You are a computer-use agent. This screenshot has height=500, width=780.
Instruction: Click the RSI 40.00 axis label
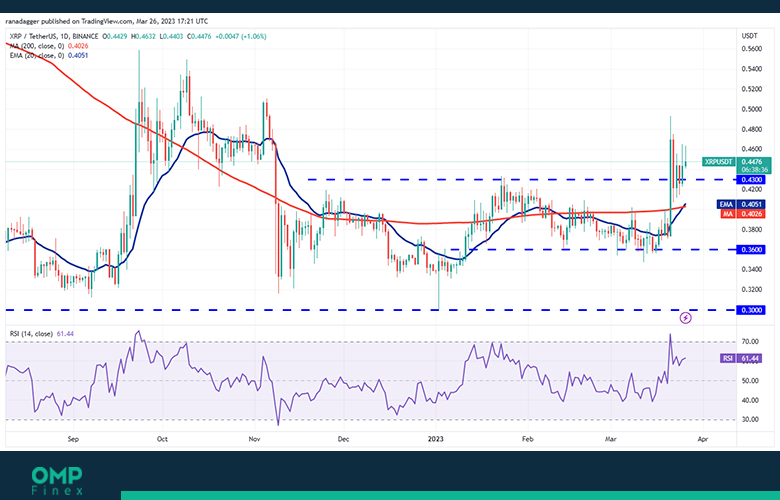[x=751, y=400]
